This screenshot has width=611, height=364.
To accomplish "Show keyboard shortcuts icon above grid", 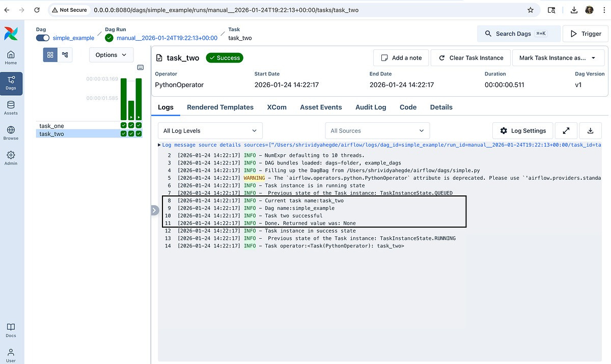I will pos(141,67).
